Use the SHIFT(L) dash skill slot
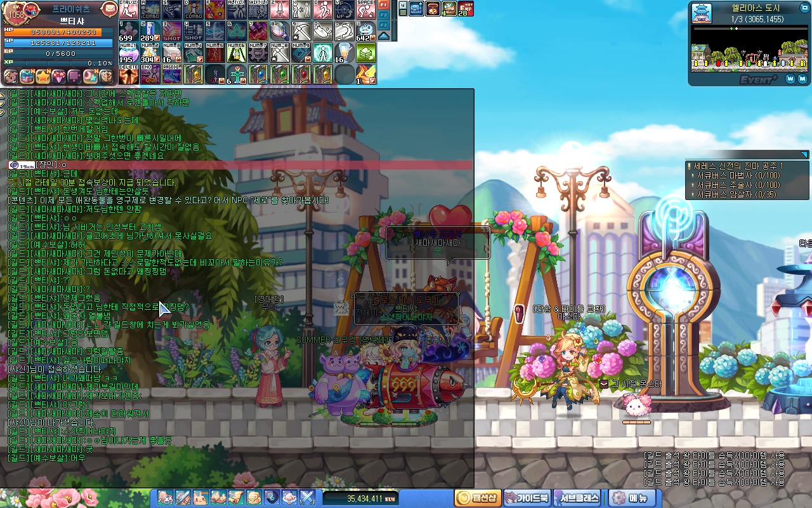 [x=258, y=10]
